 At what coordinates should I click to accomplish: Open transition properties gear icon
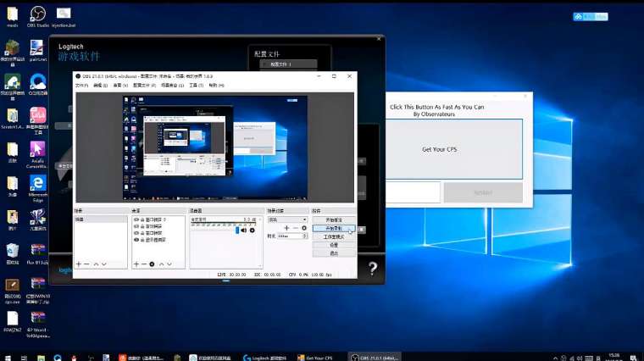pos(304,228)
